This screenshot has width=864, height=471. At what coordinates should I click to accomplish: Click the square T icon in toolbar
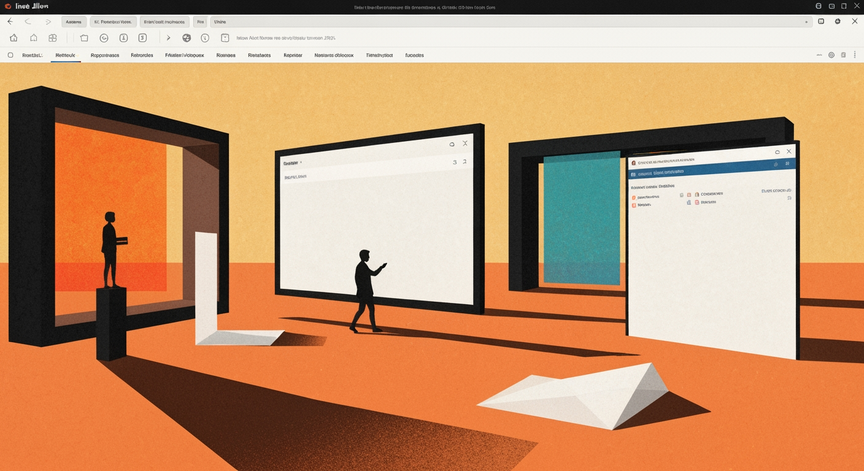[x=225, y=38]
